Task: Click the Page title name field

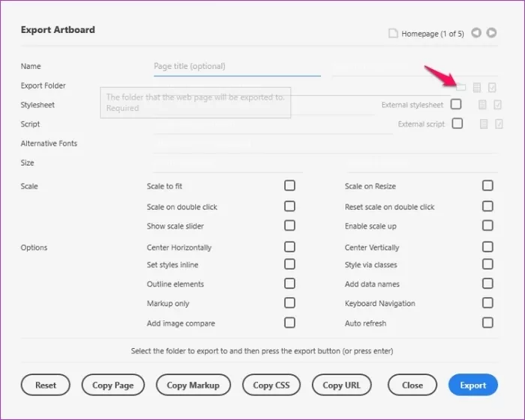Action: tap(236, 66)
